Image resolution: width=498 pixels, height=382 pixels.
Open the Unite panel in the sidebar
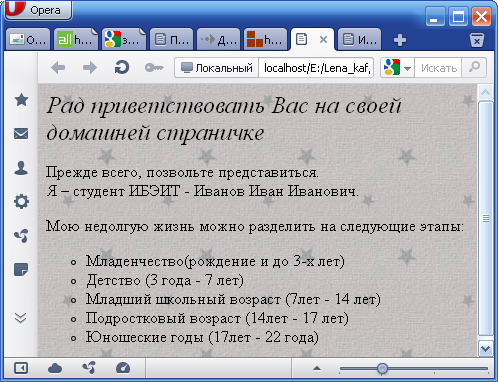click(x=21, y=236)
